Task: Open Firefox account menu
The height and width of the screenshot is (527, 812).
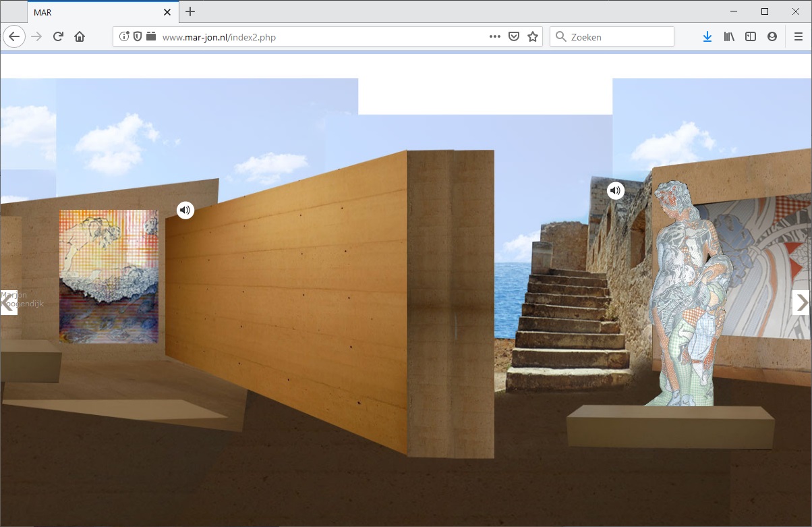Action: tap(772, 37)
